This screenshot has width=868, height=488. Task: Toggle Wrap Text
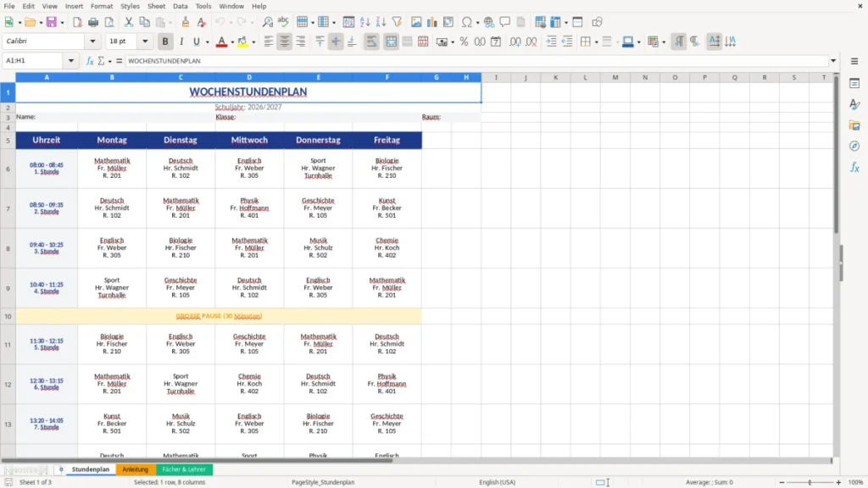point(371,42)
